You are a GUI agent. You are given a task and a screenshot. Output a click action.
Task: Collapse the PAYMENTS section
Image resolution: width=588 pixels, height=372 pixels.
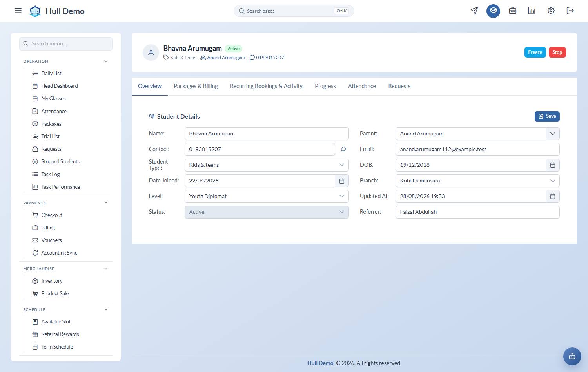point(106,203)
